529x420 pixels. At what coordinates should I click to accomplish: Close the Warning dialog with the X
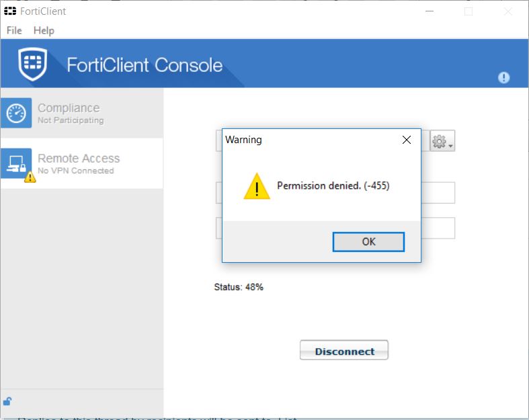(406, 140)
